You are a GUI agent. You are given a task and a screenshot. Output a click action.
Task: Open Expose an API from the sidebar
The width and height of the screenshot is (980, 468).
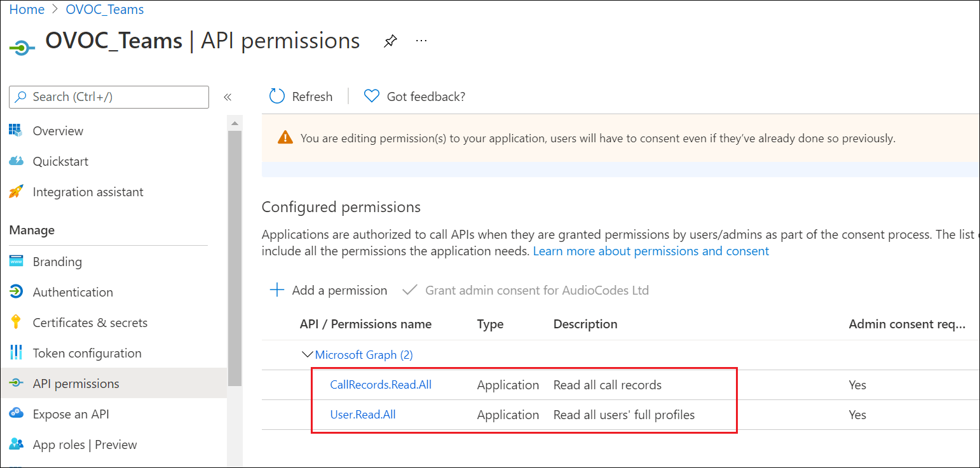click(71, 414)
